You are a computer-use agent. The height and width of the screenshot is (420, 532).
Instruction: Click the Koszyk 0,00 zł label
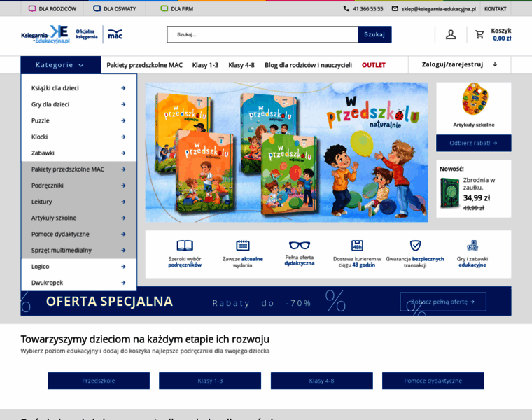tap(501, 34)
